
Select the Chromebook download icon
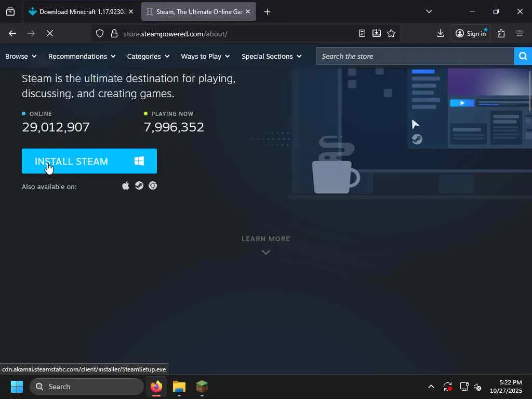click(153, 185)
